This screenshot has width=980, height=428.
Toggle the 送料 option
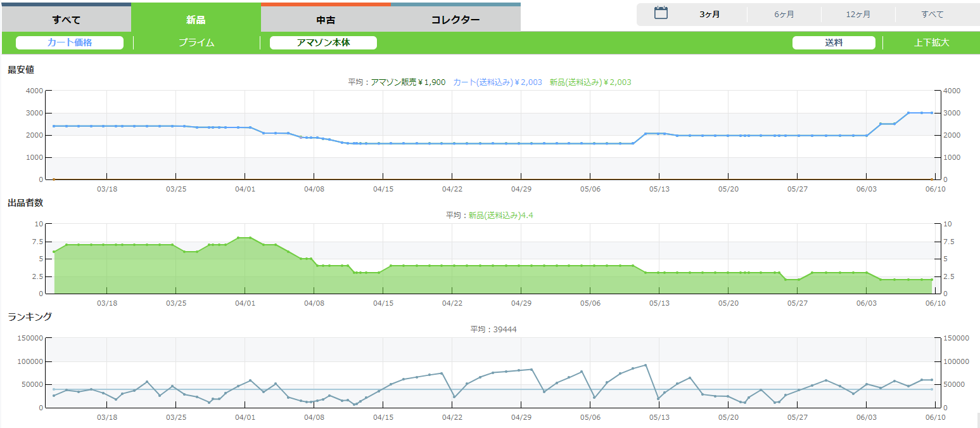click(x=834, y=42)
